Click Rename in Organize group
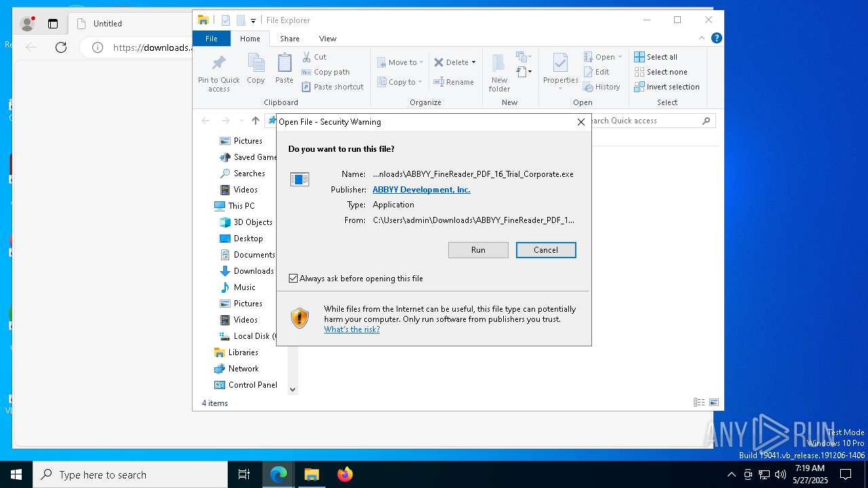Image resolution: width=868 pixels, height=488 pixels. tap(454, 82)
